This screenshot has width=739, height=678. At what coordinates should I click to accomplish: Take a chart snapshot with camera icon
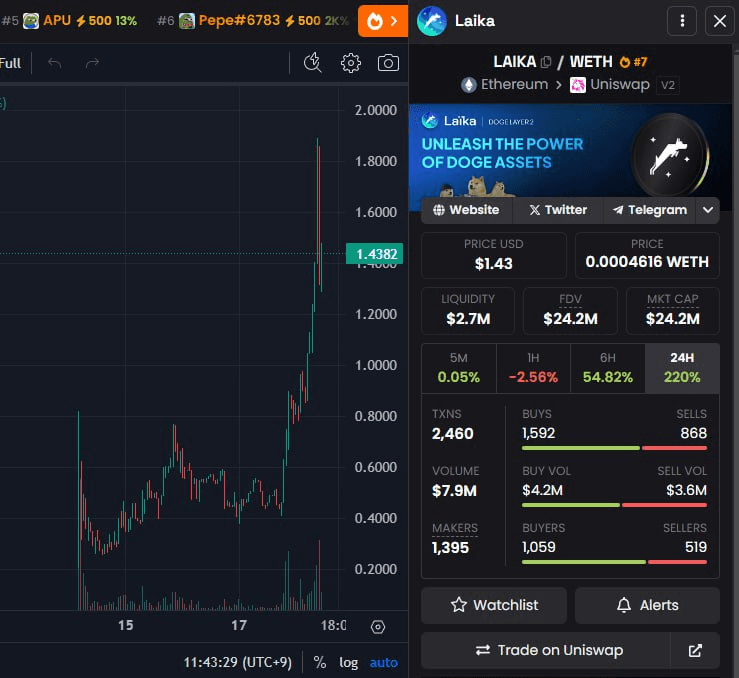[388, 63]
